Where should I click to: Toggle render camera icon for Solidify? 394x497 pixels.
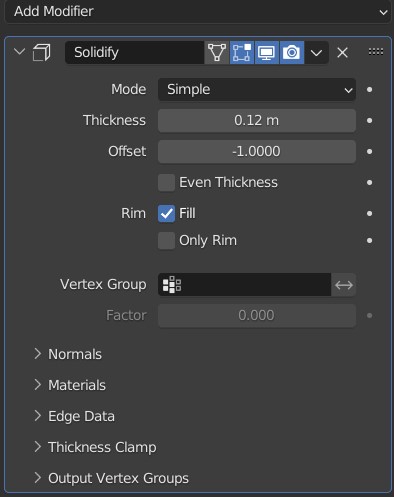pyautogui.click(x=292, y=53)
